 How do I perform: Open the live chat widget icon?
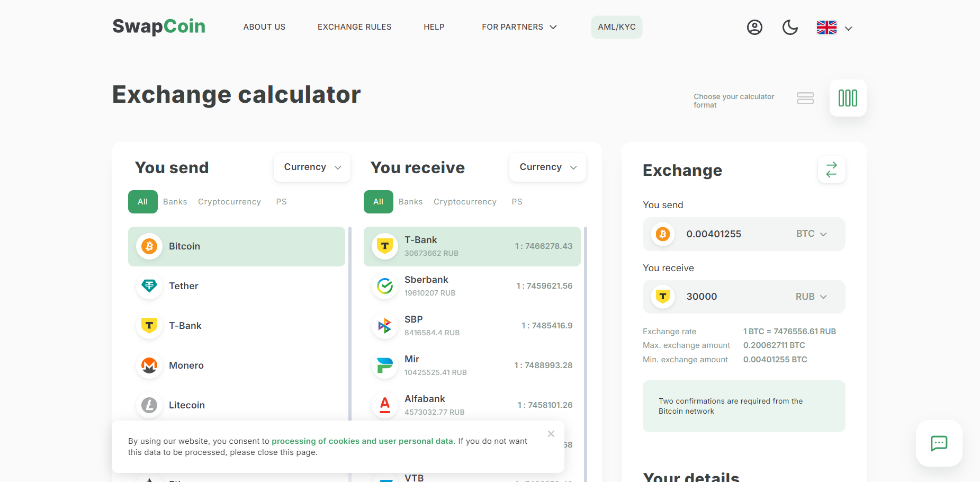pyautogui.click(x=939, y=443)
